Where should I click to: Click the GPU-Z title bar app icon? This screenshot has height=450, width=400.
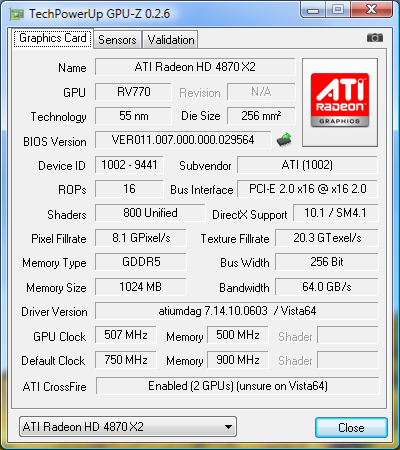click(x=17, y=14)
